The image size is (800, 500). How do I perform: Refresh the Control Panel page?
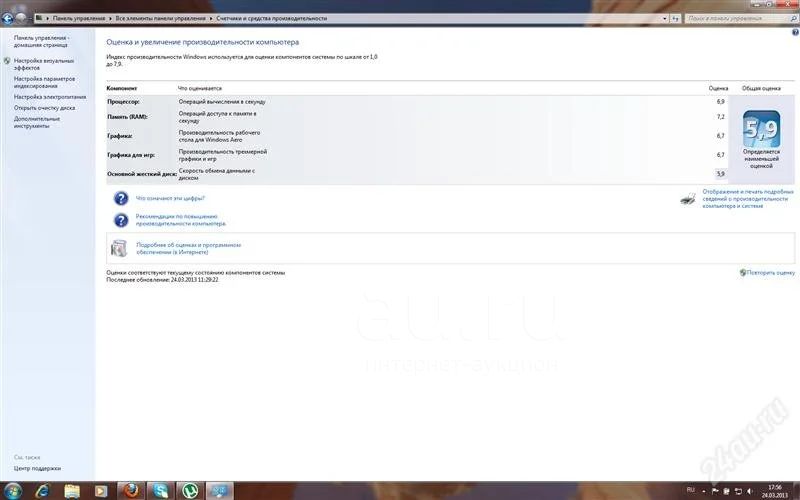point(675,18)
